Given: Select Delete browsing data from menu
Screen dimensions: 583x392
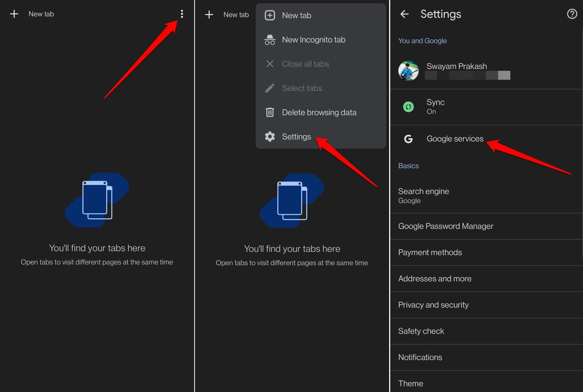Looking at the screenshot, I should pyautogui.click(x=321, y=112).
